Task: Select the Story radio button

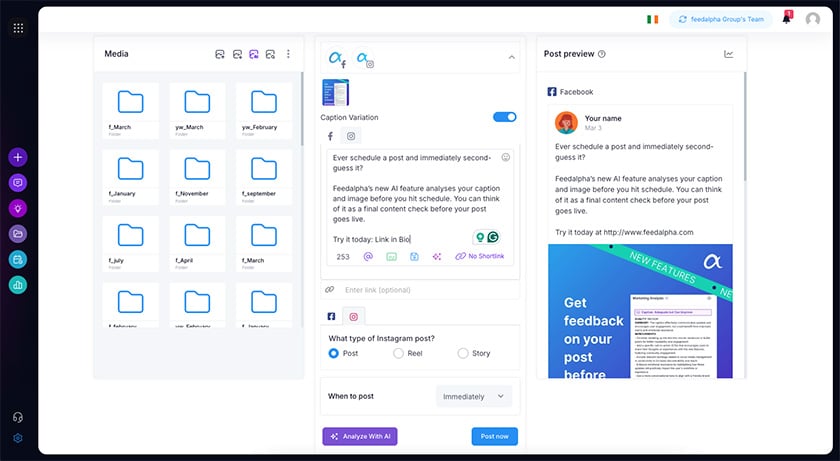Action: pyautogui.click(x=462, y=353)
